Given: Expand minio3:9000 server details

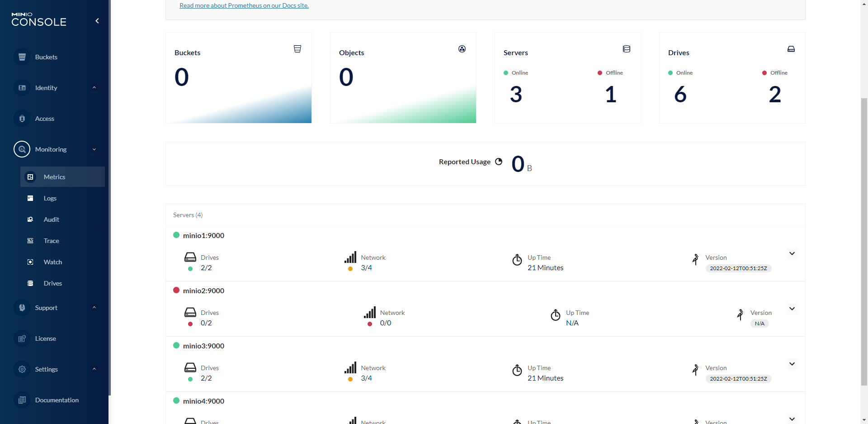Looking at the screenshot, I should tap(792, 364).
